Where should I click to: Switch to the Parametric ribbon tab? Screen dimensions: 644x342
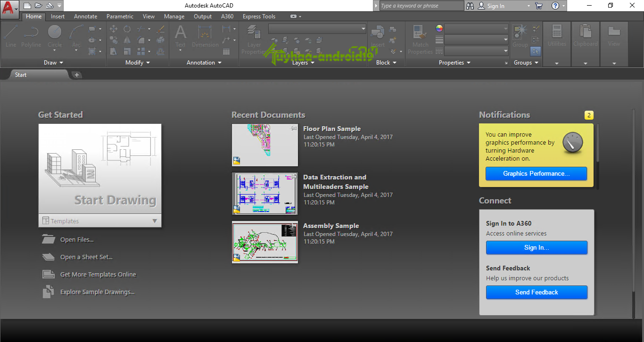(120, 16)
